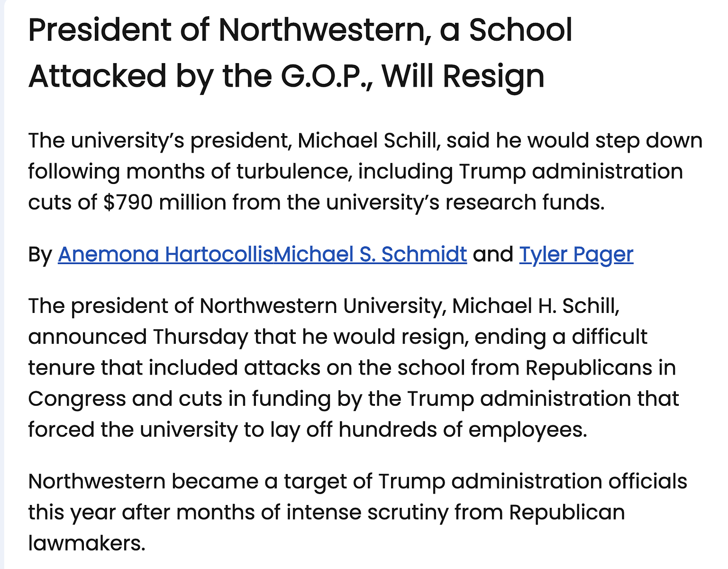Screen dimensions: 728x569
Task: Click "Congress" in the first body paragraph
Action: 77,399
